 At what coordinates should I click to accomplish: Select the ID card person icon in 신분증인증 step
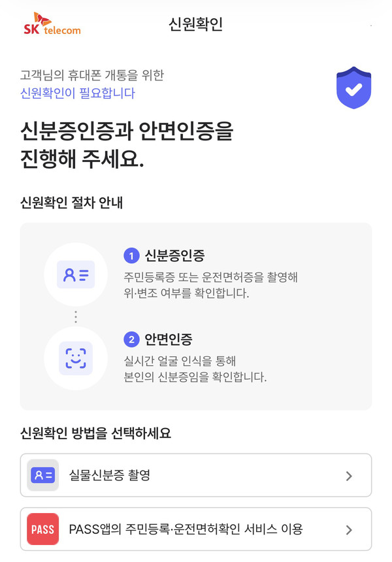[76, 274]
